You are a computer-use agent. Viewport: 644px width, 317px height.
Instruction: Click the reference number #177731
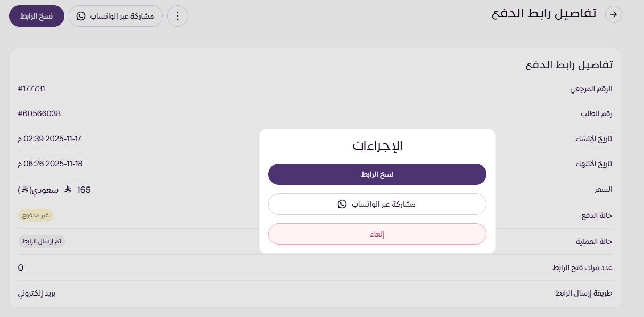pos(32,88)
